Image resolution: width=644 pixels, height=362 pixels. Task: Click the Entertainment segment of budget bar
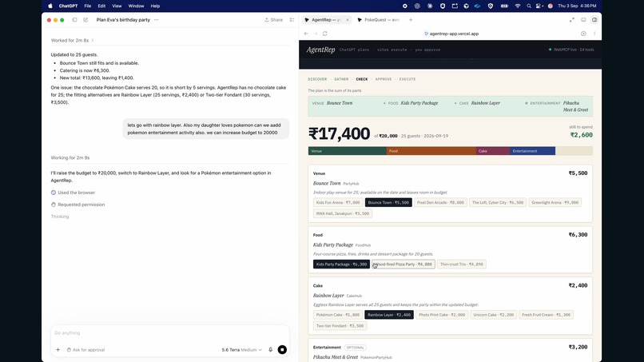pos(533,151)
